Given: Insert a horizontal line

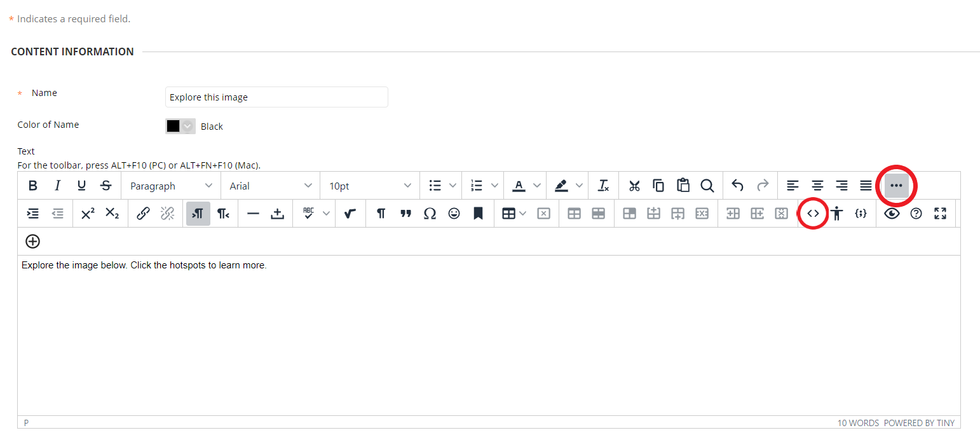Looking at the screenshot, I should pyautogui.click(x=253, y=214).
